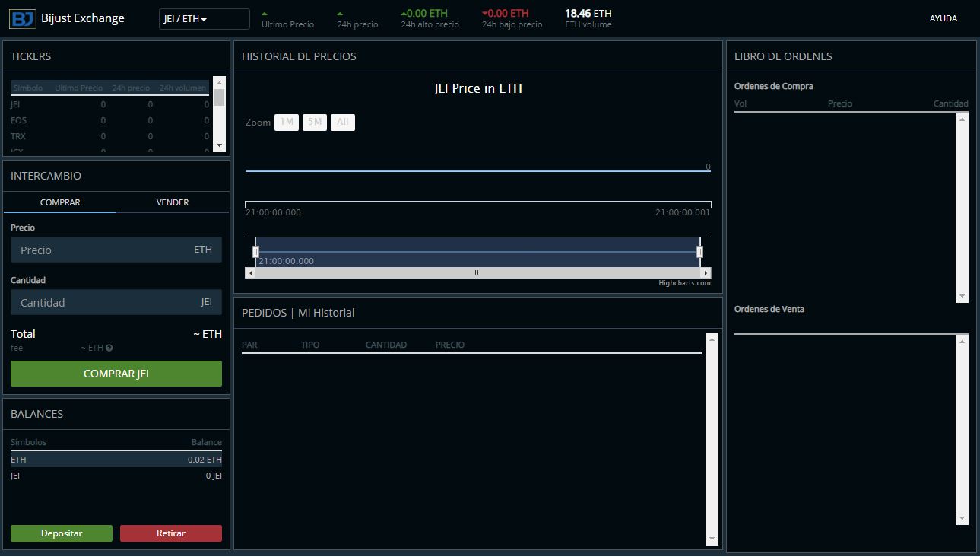Click the right scroll arrow of the chart navigator
Screen dimensions: 980x557
coord(706,272)
